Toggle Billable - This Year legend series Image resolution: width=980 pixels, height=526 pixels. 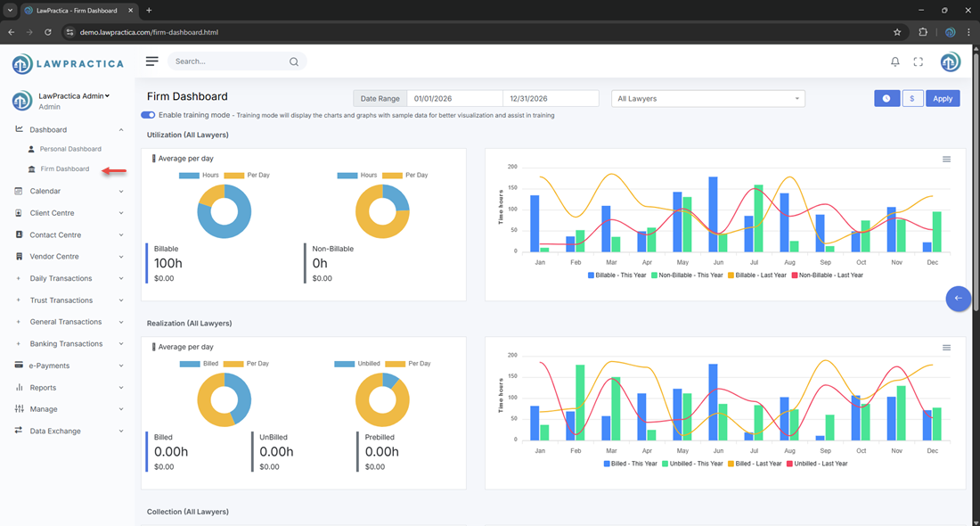click(621, 275)
